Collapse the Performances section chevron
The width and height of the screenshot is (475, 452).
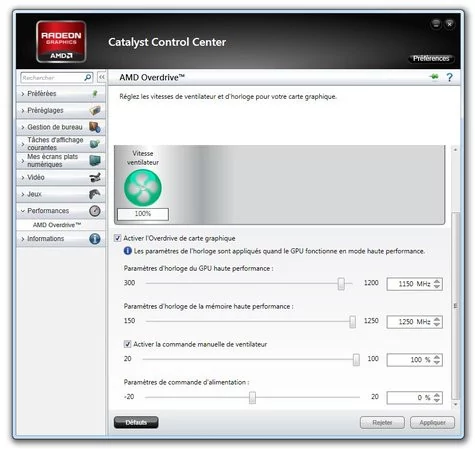(23, 211)
